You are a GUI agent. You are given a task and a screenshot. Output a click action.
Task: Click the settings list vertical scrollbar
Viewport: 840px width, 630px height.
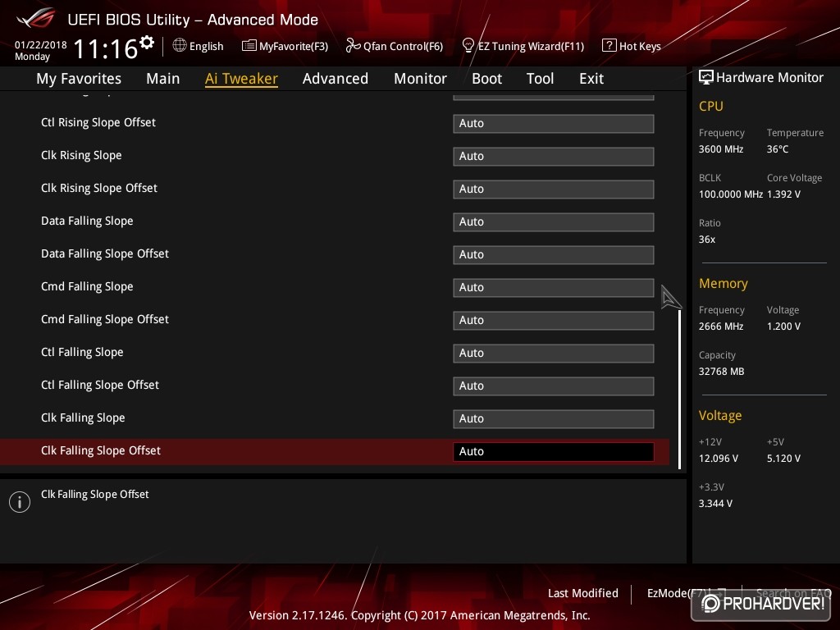point(679,390)
